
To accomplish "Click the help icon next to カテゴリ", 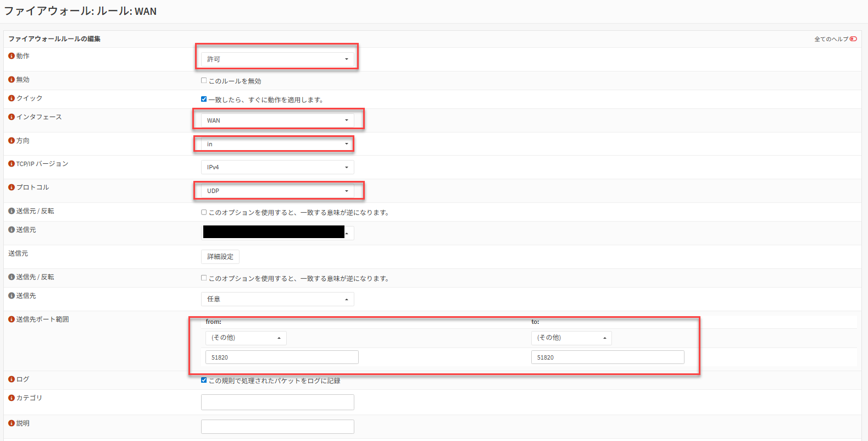I will point(12,398).
